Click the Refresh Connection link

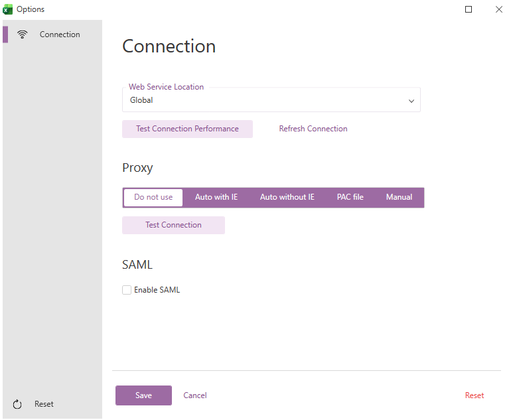[313, 129]
